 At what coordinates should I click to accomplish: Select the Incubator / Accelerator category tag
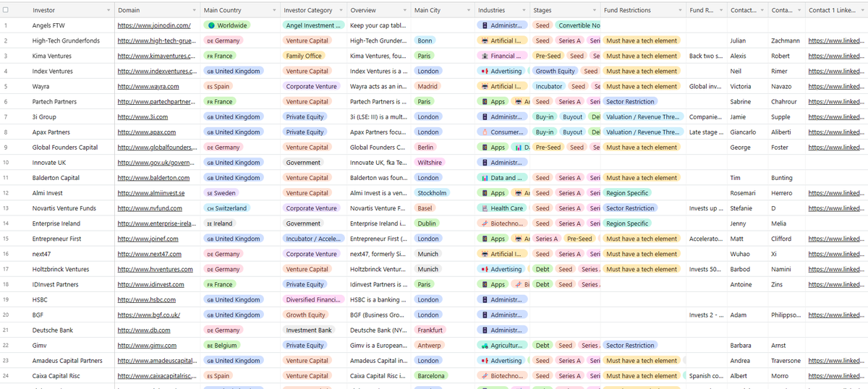pyautogui.click(x=313, y=239)
